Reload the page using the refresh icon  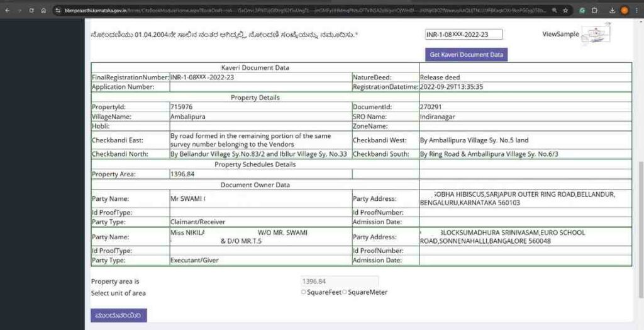pyautogui.click(x=31, y=10)
